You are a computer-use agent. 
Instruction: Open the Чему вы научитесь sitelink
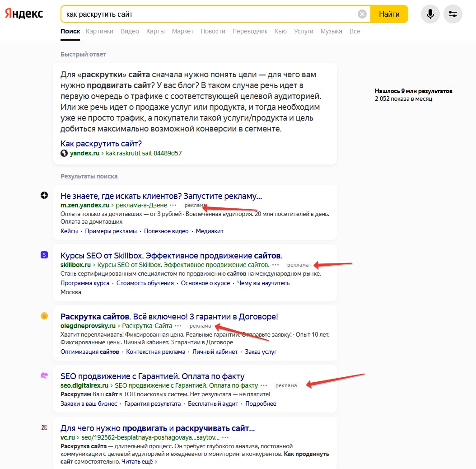[x=263, y=283]
